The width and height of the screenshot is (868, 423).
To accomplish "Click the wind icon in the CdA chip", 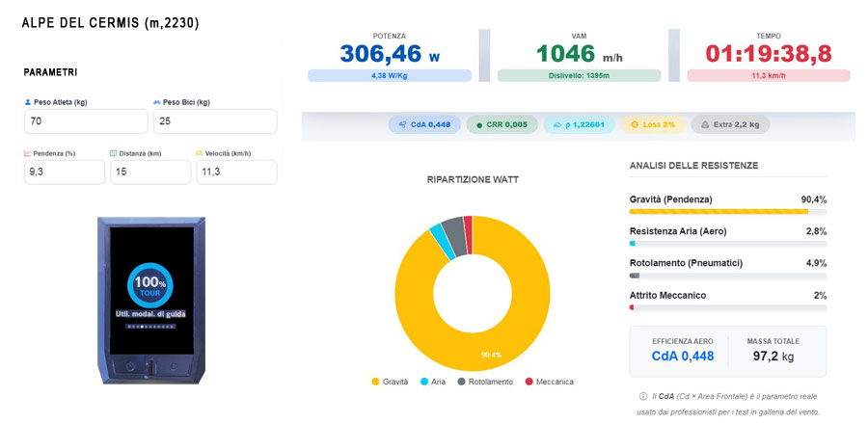I will 403,125.
